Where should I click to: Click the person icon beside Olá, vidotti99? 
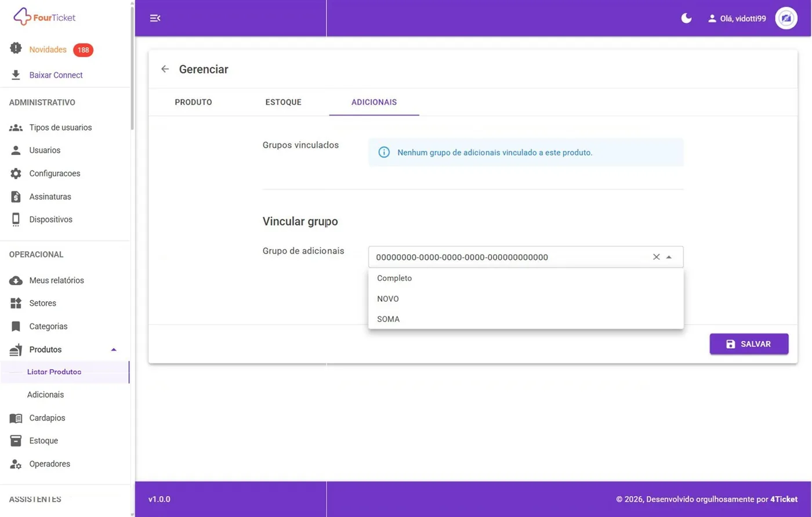[712, 19]
